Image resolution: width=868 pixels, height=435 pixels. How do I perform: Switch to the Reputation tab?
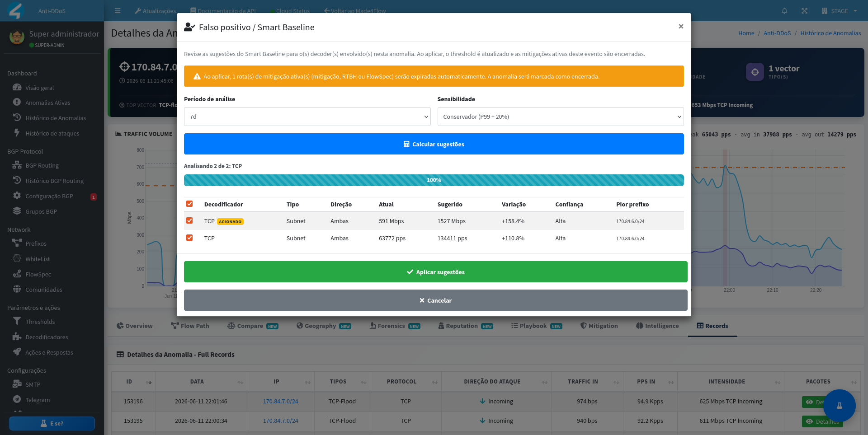pyautogui.click(x=466, y=326)
